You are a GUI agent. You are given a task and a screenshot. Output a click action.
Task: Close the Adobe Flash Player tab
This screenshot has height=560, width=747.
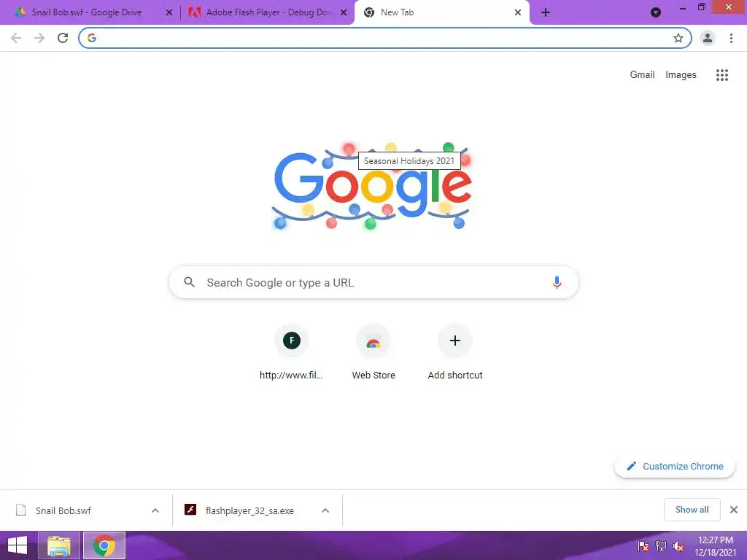click(x=344, y=12)
